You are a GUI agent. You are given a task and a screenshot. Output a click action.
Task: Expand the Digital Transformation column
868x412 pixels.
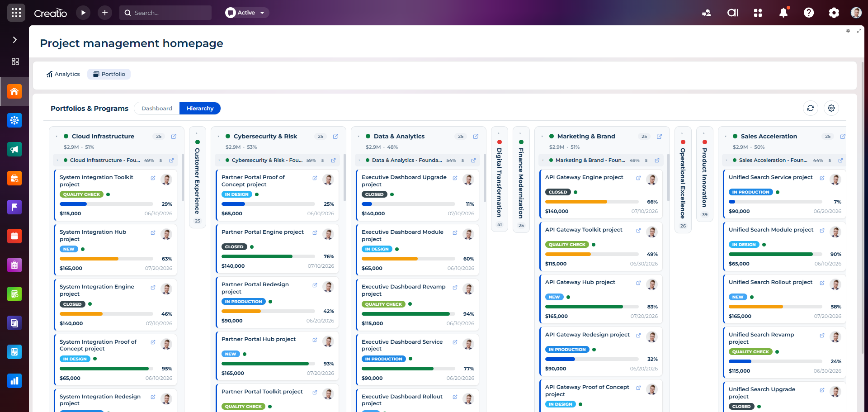coord(499,133)
